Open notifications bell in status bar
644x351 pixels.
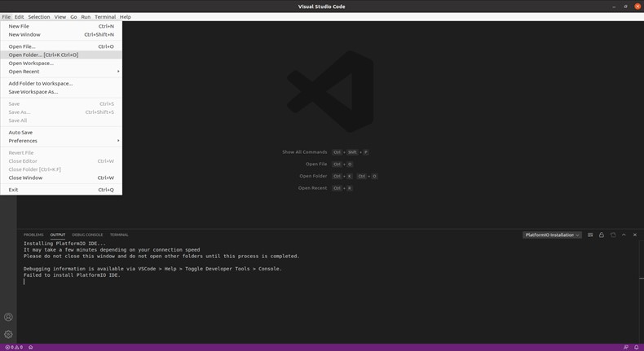[636, 347]
